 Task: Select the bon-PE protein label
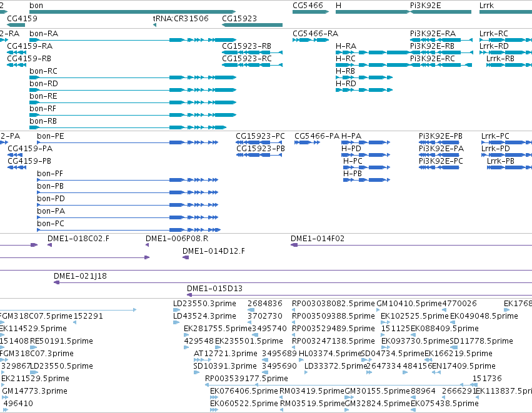coord(51,136)
